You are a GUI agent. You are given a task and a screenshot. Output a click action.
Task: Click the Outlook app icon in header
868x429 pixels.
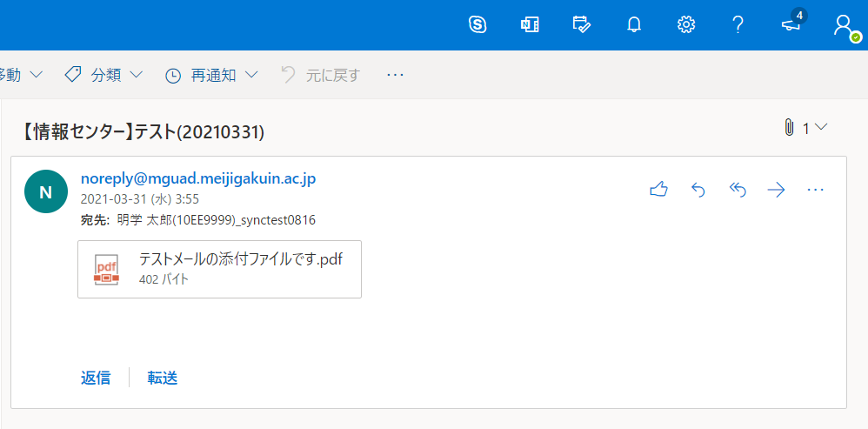(530, 24)
